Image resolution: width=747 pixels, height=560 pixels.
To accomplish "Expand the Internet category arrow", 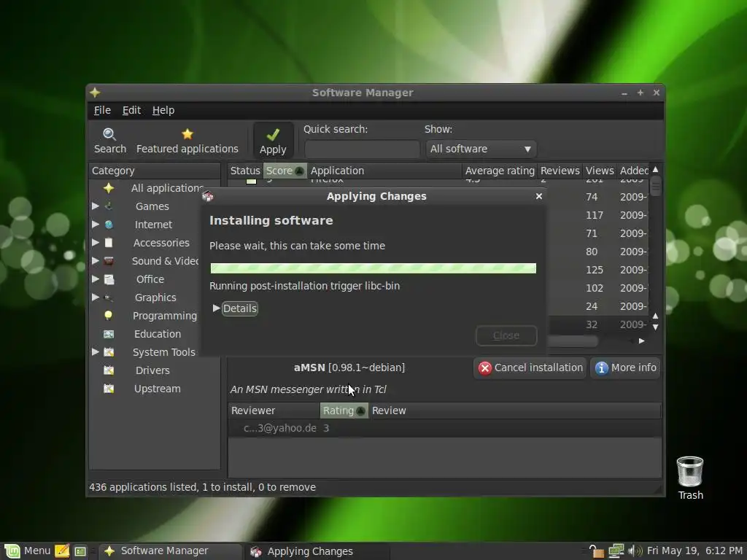I will 96,224.
